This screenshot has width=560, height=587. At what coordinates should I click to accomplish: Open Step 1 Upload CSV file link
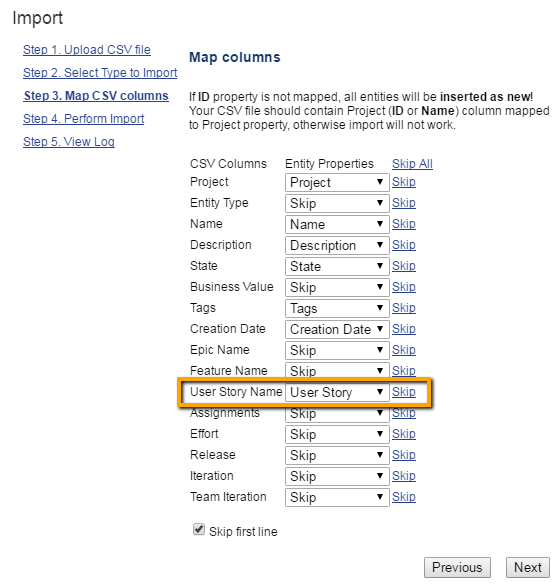coord(87,50)
